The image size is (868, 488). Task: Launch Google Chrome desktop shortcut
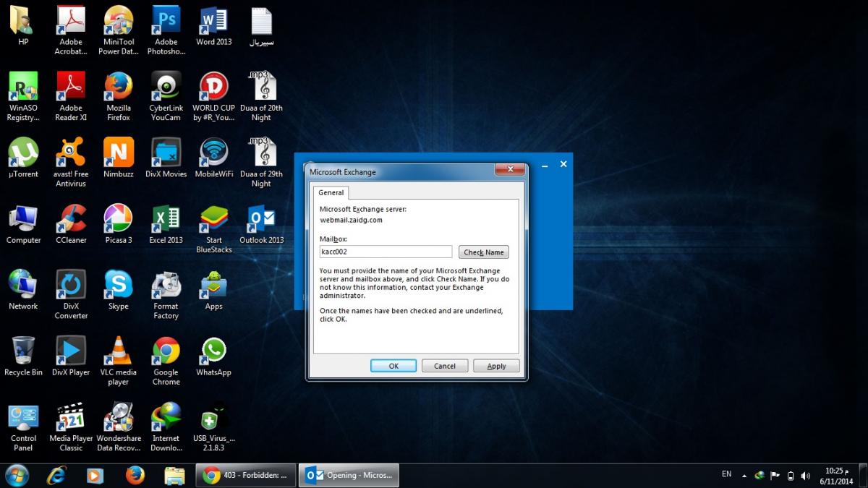[166, 361]
